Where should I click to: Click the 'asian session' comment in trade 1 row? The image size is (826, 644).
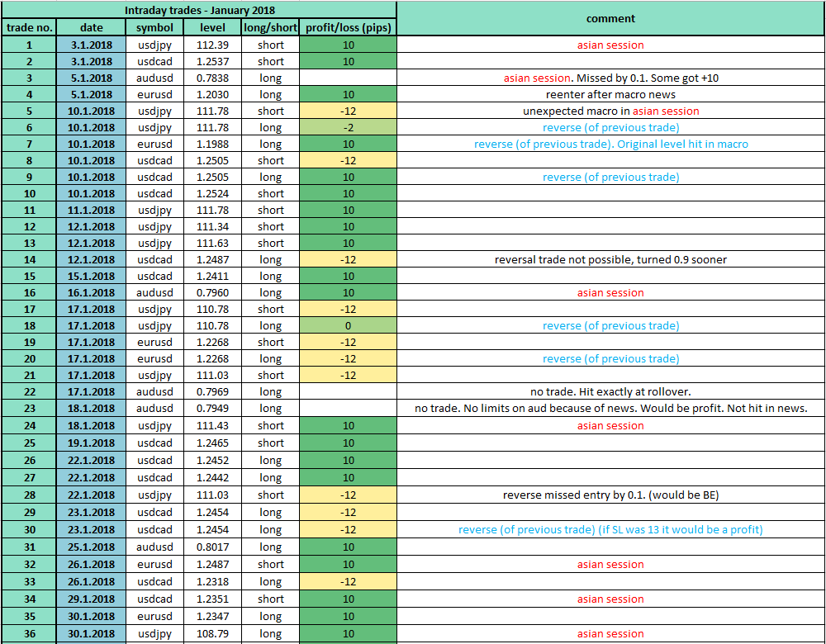point(610,45)
